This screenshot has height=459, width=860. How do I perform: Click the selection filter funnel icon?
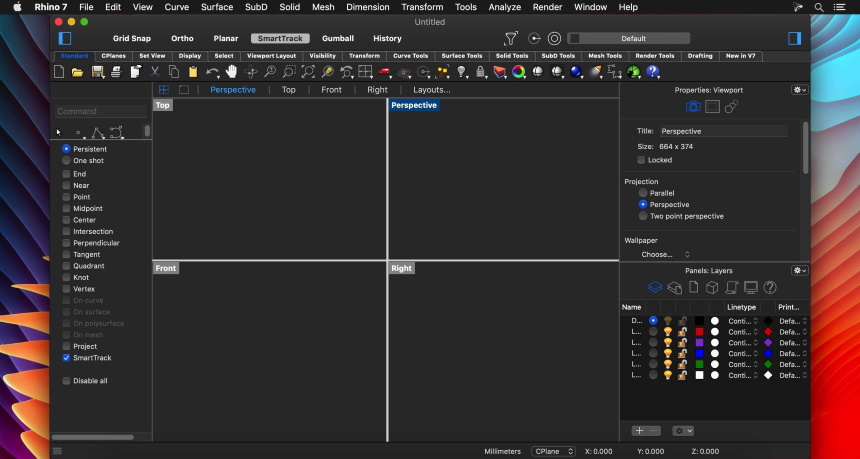pos(511,38)
